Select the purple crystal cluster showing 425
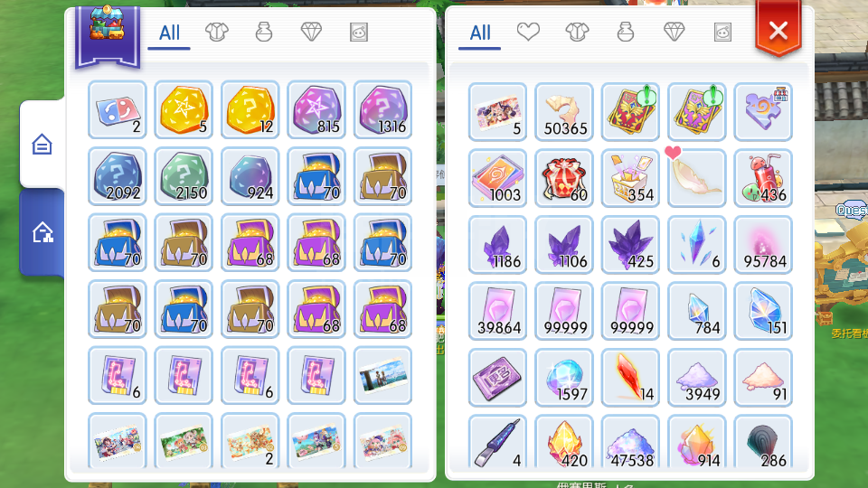 point(630,245)
